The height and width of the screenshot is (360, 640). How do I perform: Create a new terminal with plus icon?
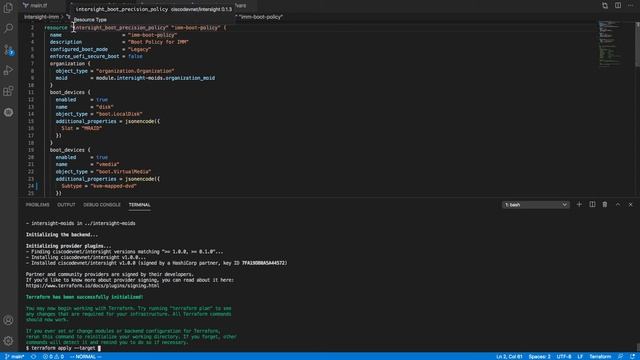click(x=579, y=204)
